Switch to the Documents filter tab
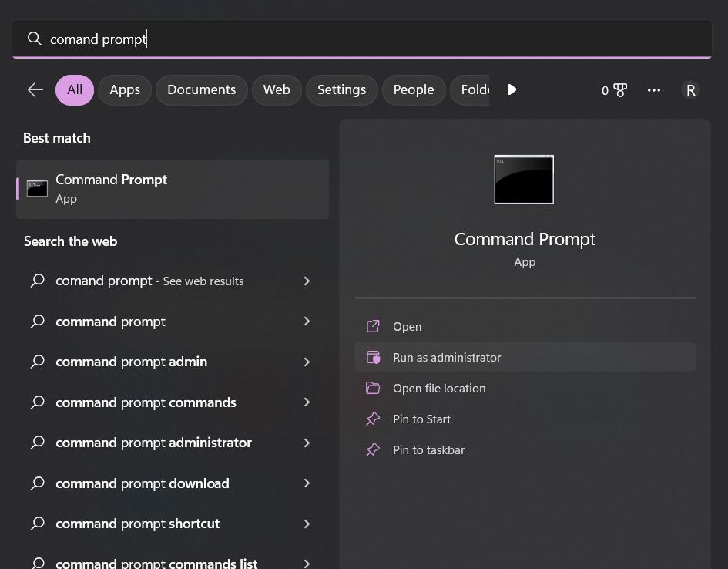 click(201, 90)
